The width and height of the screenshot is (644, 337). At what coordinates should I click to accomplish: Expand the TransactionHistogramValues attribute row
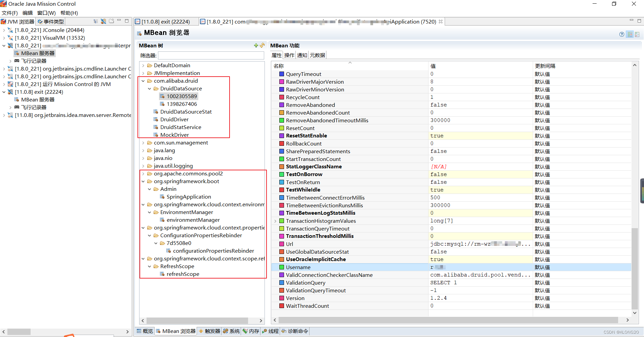coord(275,221)
